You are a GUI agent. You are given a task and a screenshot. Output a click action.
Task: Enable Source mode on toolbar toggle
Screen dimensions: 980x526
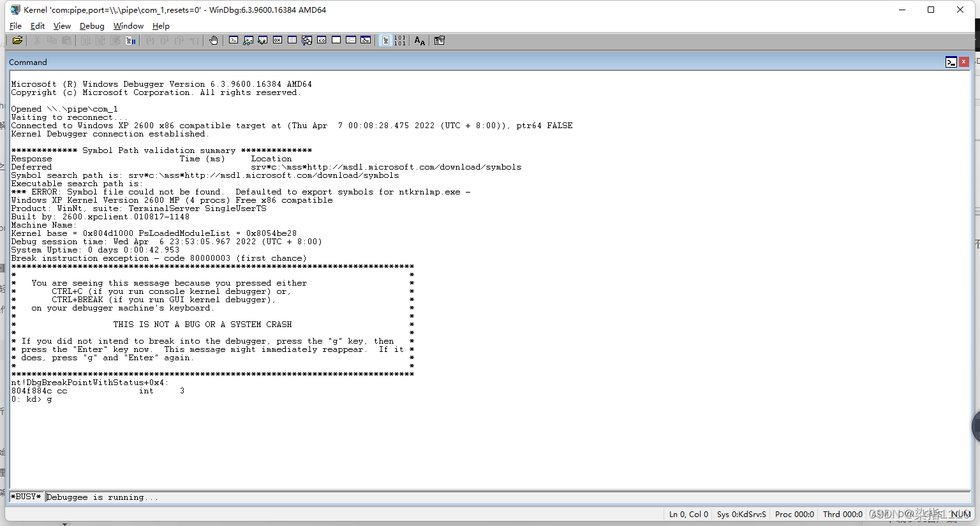click(385, 40)
